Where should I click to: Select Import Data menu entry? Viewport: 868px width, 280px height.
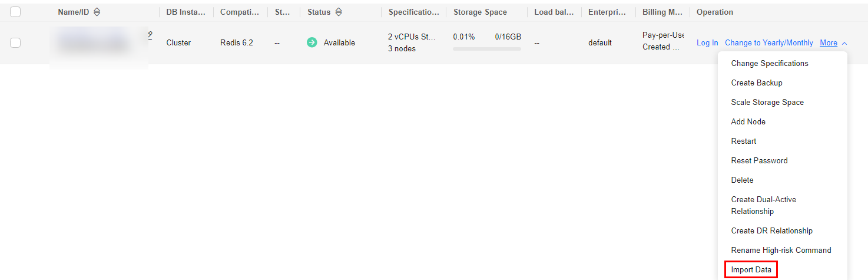point(751,270)
